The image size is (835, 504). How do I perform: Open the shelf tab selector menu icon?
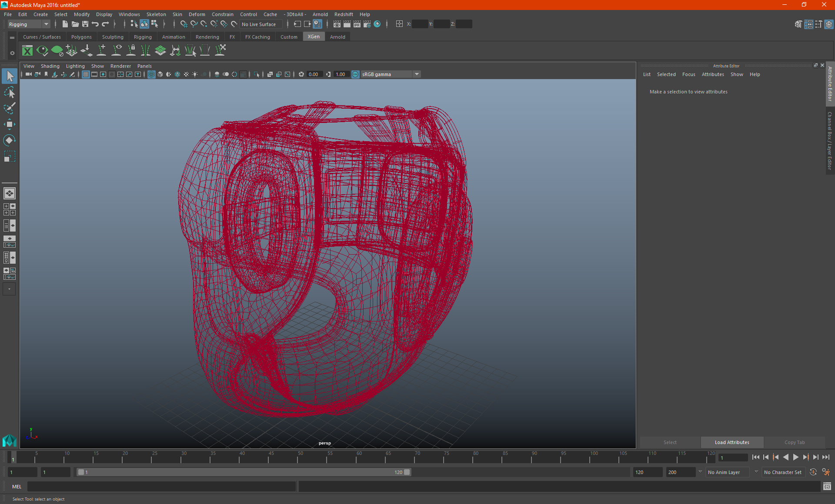click(x=12, y=38)
